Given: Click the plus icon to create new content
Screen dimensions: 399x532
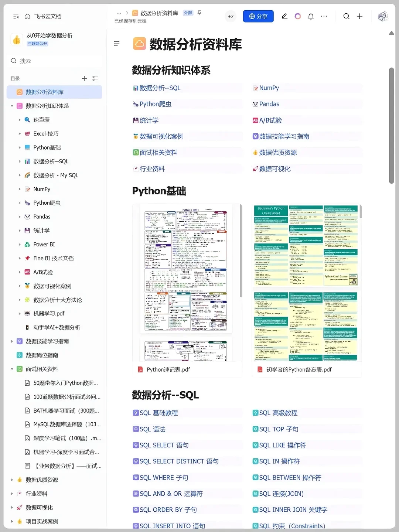Looking at the screenshot, I should click(x=360, y=16).
